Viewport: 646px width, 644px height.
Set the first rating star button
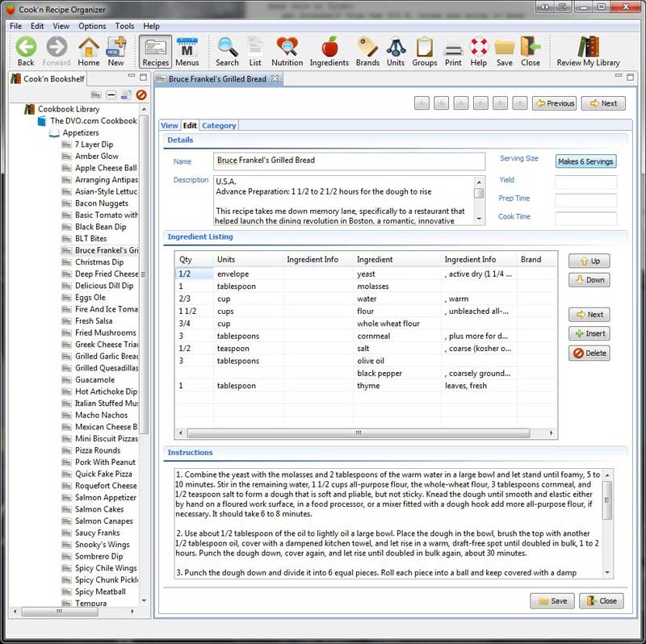tap(422, 103)
